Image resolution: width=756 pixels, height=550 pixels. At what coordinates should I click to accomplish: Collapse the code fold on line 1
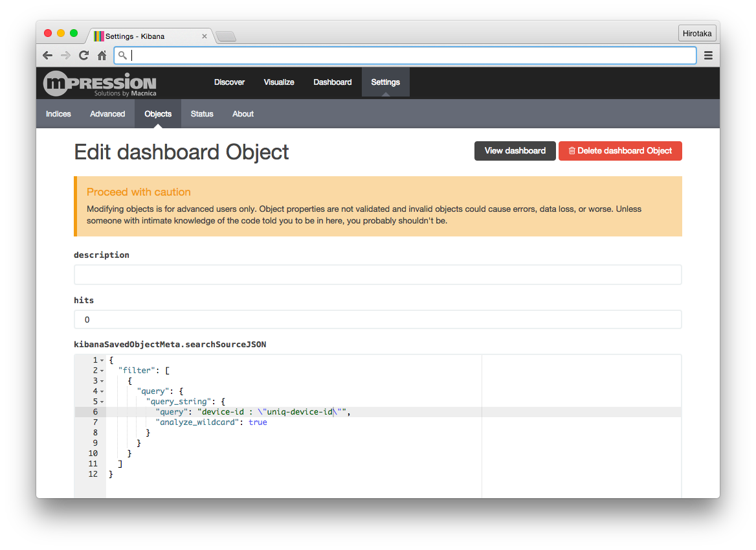pyautogui.click(x=102, y=360)
